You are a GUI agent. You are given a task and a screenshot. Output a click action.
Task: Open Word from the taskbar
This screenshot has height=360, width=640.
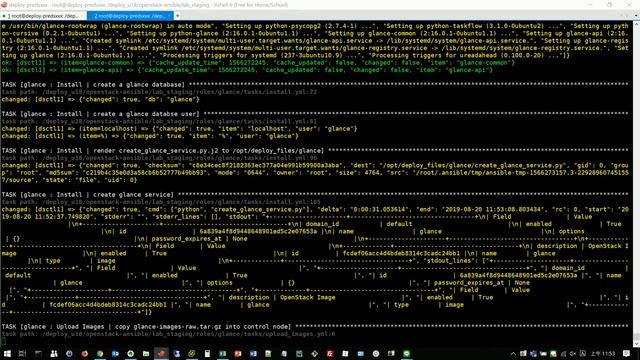(253, 353)
